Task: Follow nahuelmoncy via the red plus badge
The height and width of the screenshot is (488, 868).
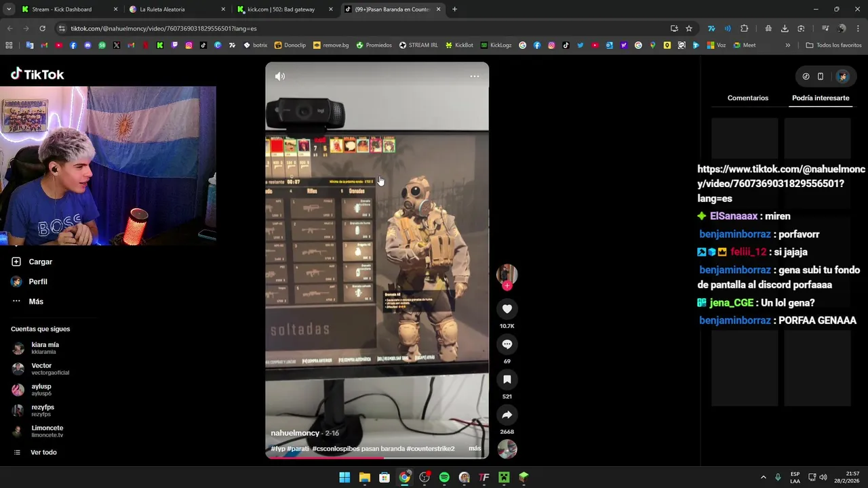Action: pyautogui.click(x=507, y=286)
